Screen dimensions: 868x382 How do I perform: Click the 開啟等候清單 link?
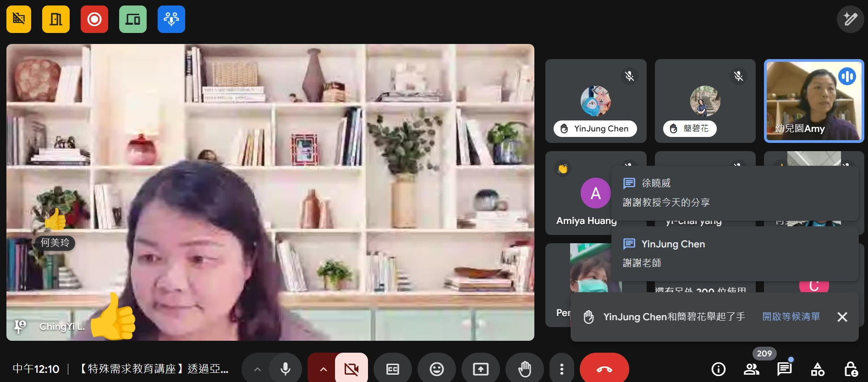(x=791, y=317)
